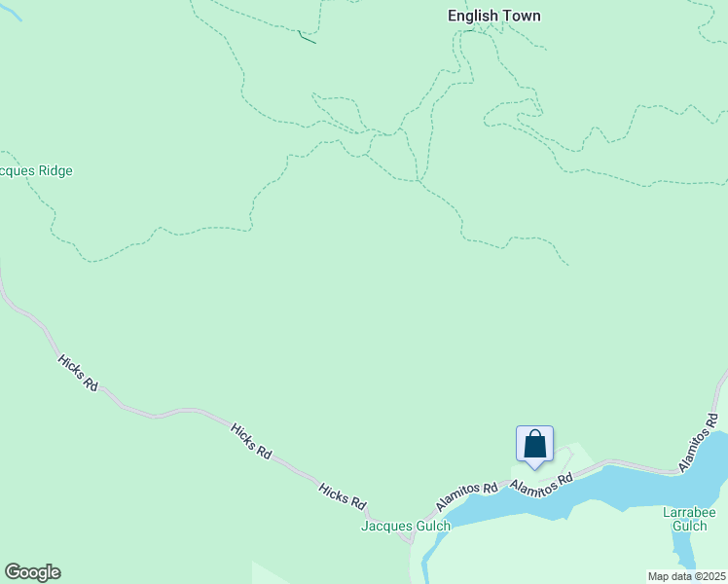Image resolution: width=728 pixels, height=584 pixels.
Task: Select the Jacques Gulch place label
Action: [x=406, y=526]
